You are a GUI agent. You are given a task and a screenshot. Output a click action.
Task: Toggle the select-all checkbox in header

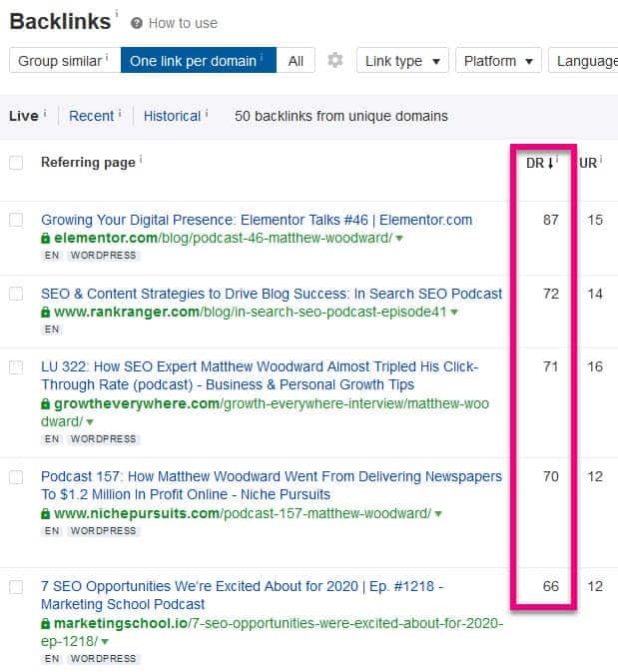point(16,163)
